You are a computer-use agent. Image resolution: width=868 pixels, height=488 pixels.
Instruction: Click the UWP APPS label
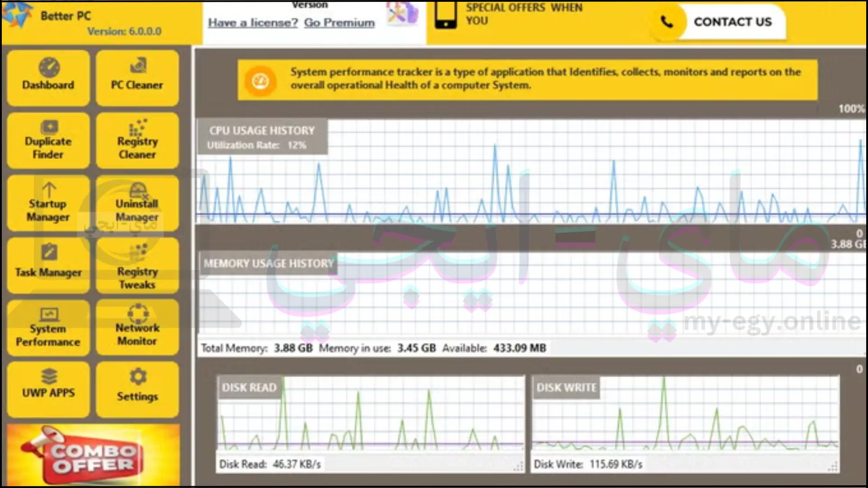(x=48, y=393)
